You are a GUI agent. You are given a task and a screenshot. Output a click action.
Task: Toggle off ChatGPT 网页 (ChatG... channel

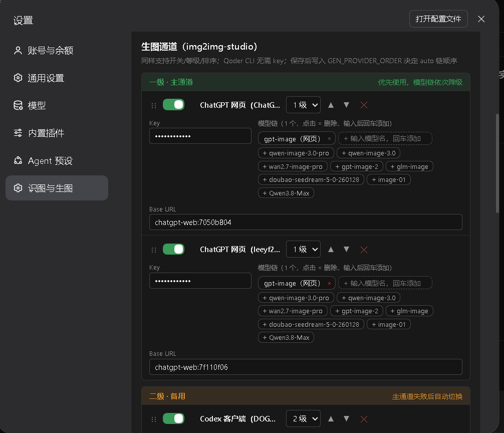(173, 105)
